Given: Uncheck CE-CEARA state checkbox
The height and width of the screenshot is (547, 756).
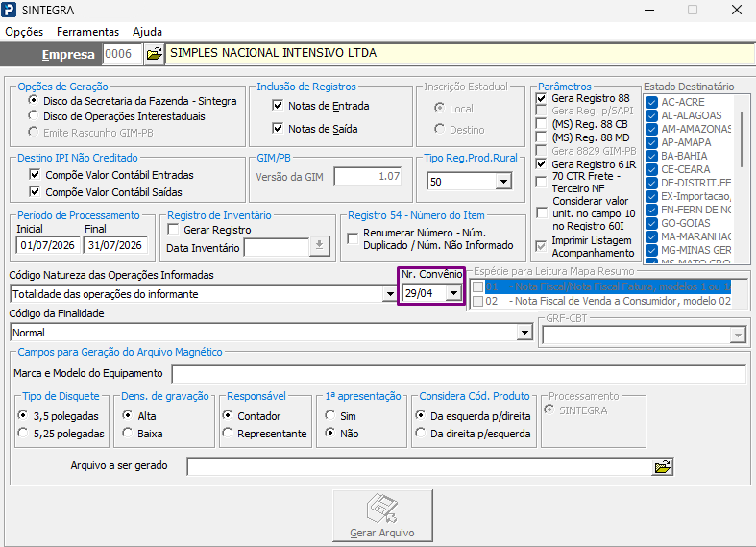Looking at the screenshot, I should coord(652,170).
